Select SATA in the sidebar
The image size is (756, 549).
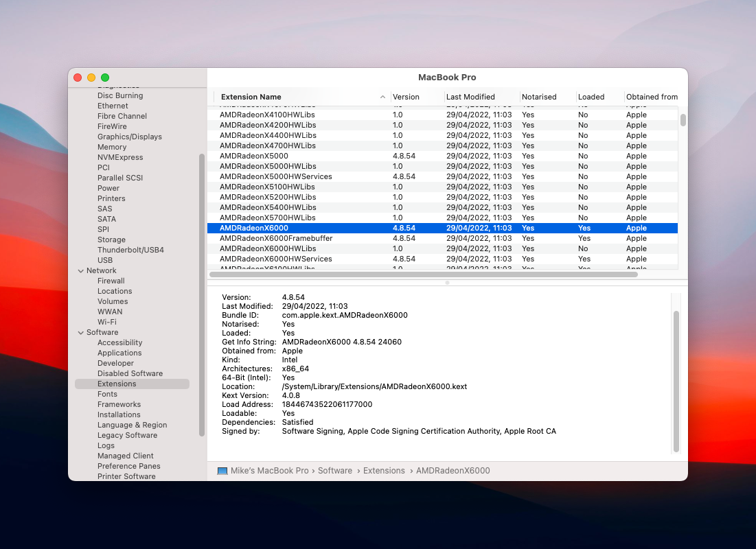106,219
